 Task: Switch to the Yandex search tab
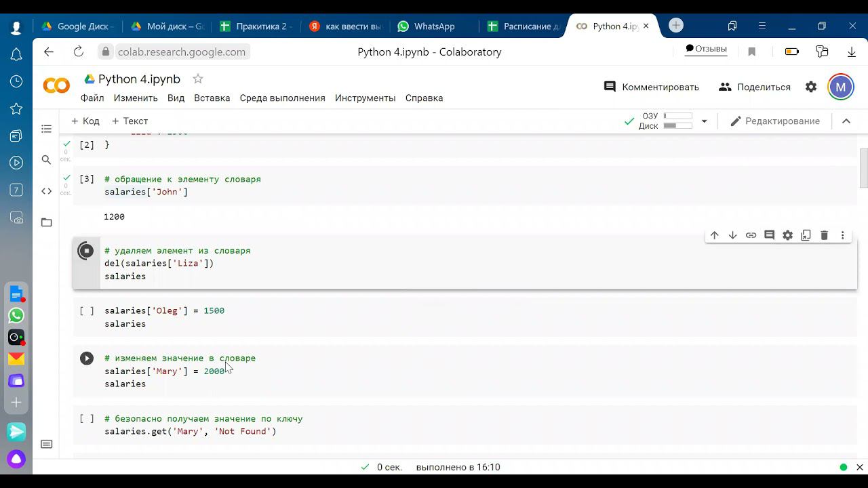345,26
